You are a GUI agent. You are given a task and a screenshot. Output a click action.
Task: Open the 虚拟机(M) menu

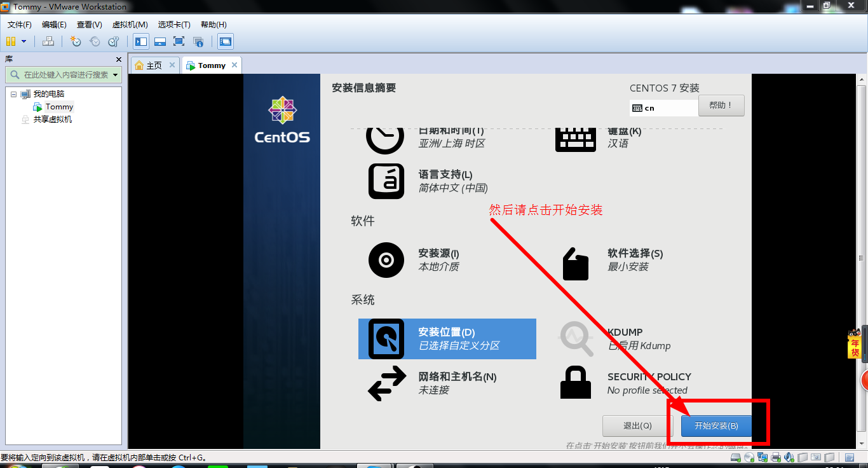(130, 25)
